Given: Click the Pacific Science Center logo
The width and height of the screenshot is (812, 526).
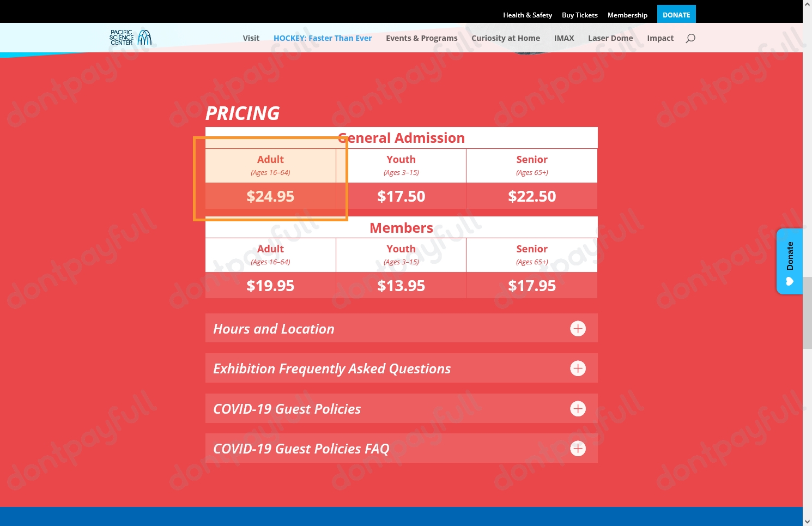Looking at the screenshot, I should pyautogui.click(x=131, y=37).
